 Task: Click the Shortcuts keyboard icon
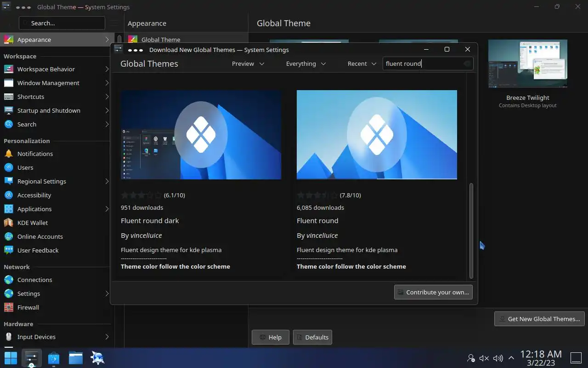[x=9, y=97]
